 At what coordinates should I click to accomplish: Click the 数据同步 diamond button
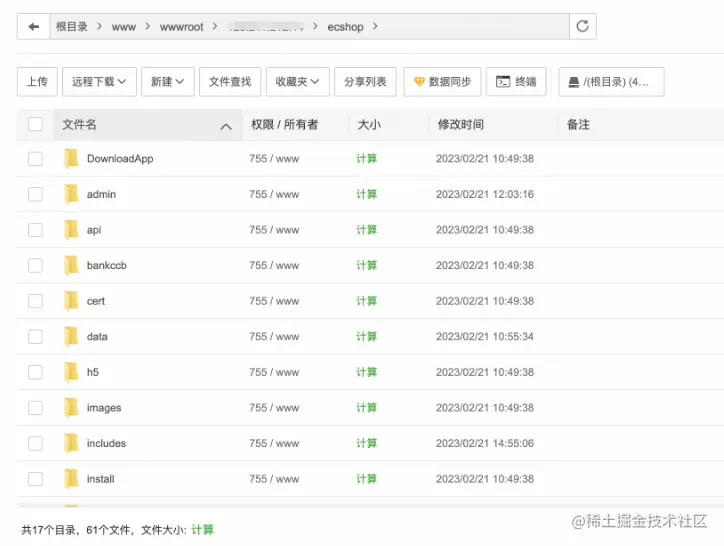[442, 82]
